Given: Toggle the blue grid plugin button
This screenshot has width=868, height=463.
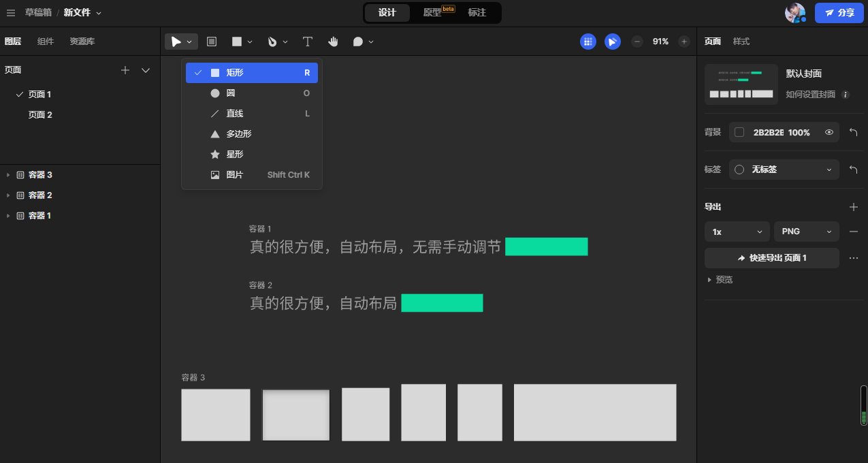Looking at the screenshot, I should pos(588,42).
